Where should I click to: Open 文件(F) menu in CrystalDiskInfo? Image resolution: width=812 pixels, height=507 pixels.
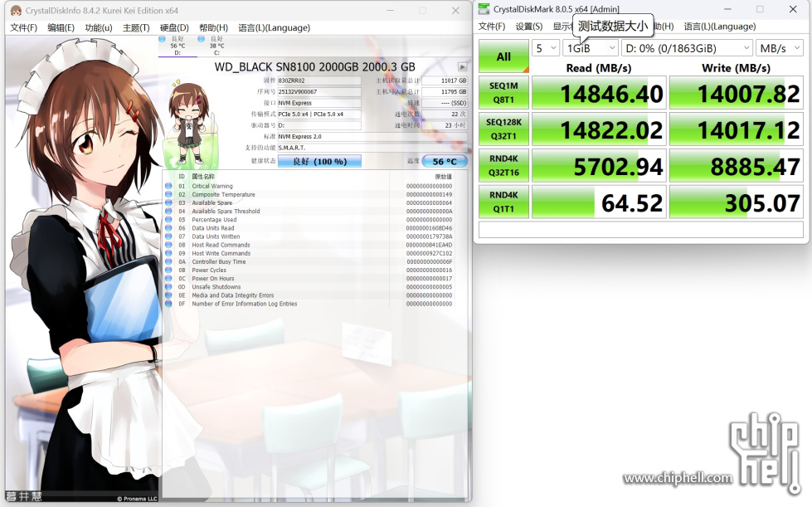point(24,27)
